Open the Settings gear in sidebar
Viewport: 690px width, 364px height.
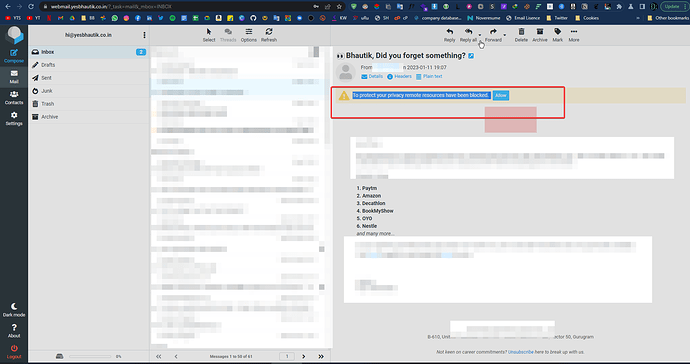click(14, 118)
